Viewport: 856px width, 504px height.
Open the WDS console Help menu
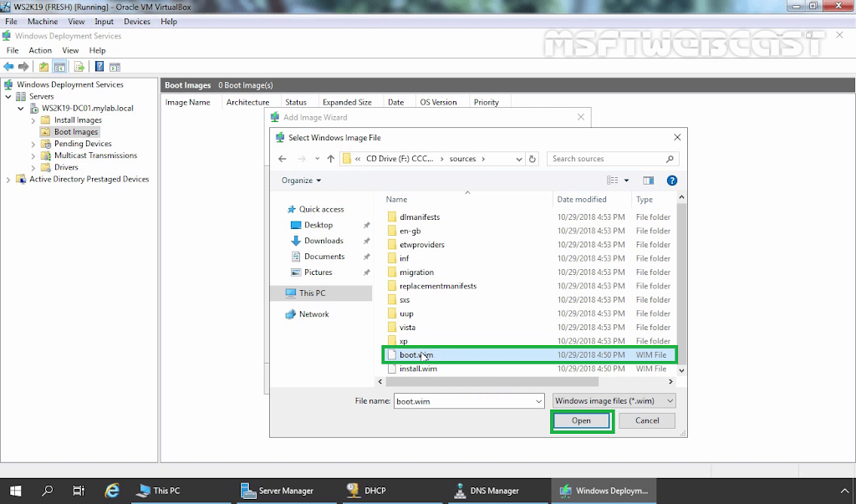[97, 50]
